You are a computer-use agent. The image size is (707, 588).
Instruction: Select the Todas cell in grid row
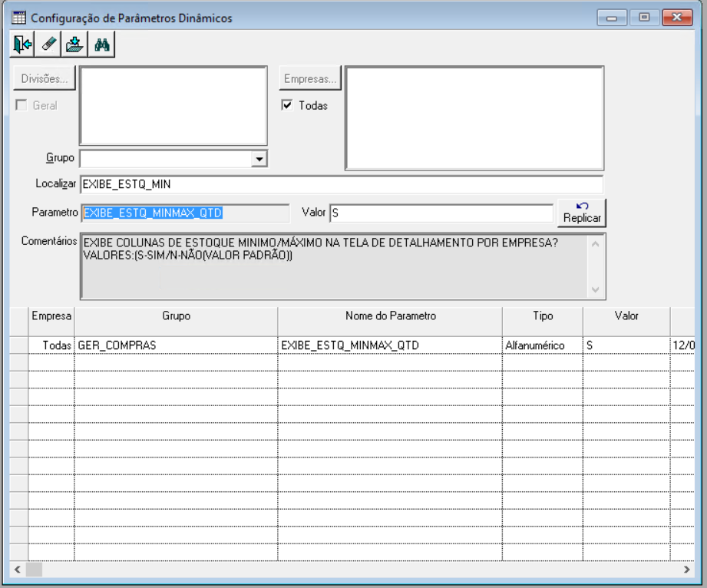pyautogui.click(x=51, y=345)
